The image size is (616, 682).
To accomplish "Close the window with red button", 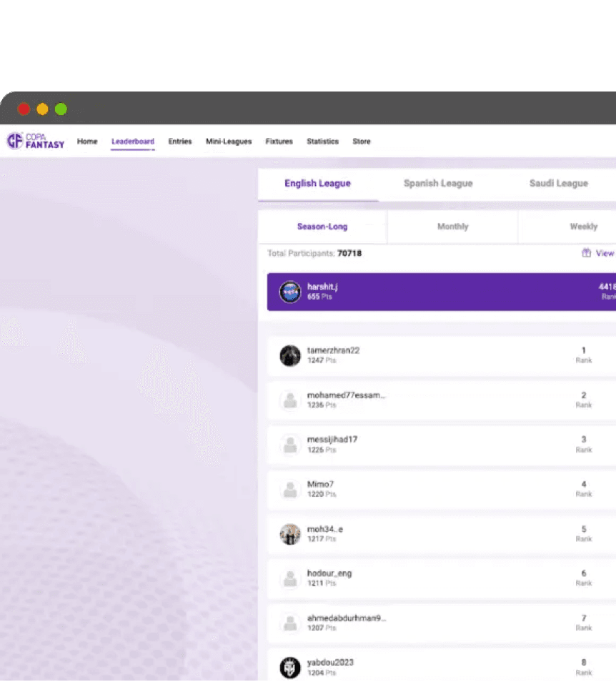I will click(x=24, y=109).
